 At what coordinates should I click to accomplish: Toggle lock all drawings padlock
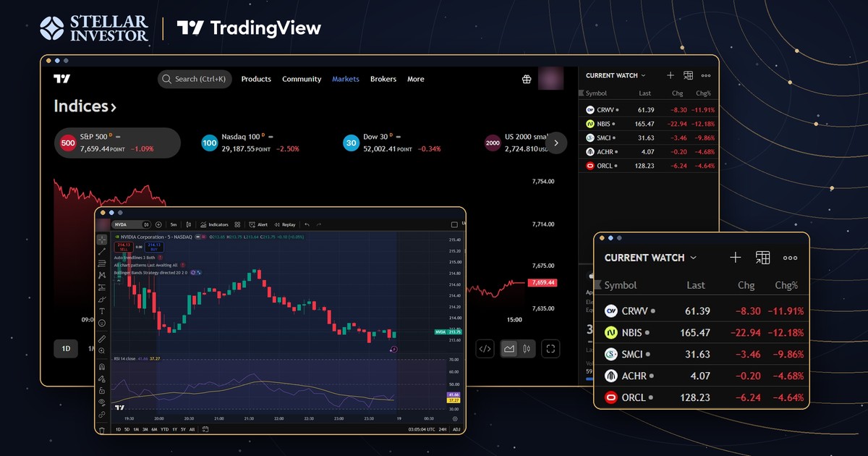pos(102,391)
